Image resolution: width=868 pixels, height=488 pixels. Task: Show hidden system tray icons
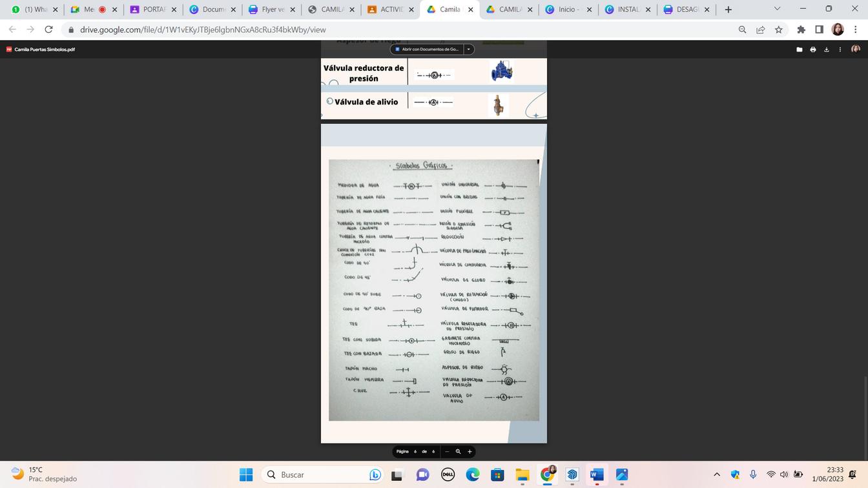717,475
